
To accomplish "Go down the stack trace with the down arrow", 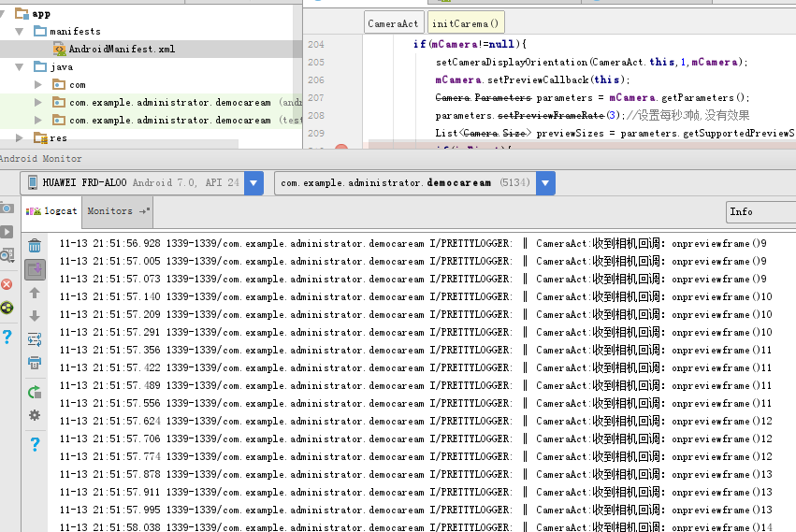I will pos(35,316).
